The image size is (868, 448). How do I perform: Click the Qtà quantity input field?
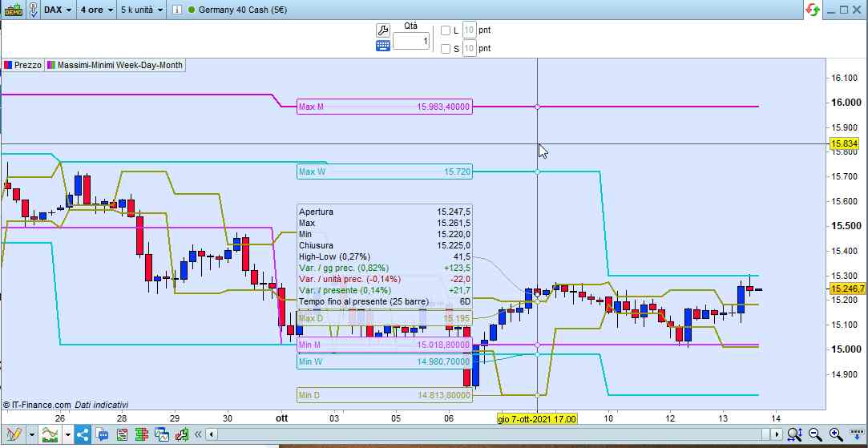click(x=411, y=40)
